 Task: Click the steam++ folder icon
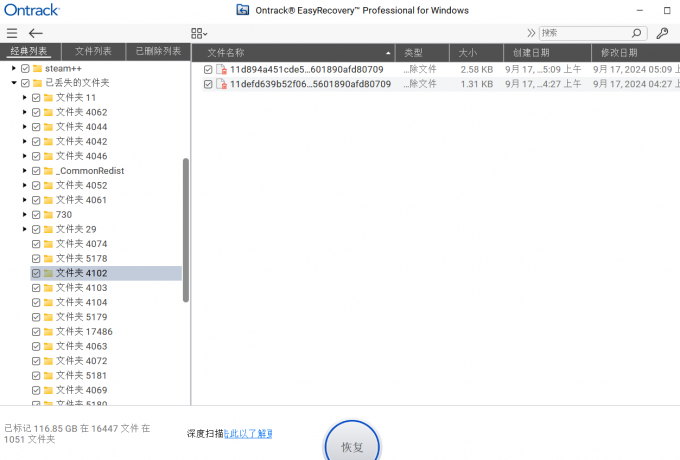tap(38, 69)
